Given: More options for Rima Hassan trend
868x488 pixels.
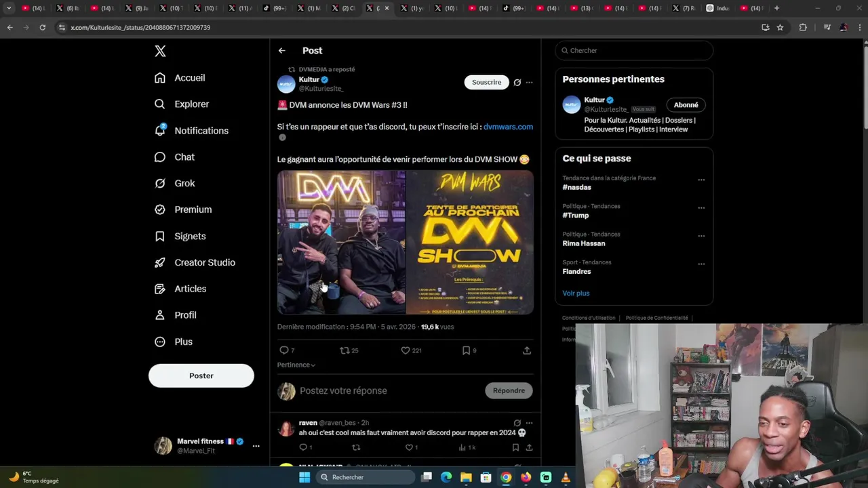Looking at the screenshot, I should point(701,237).
